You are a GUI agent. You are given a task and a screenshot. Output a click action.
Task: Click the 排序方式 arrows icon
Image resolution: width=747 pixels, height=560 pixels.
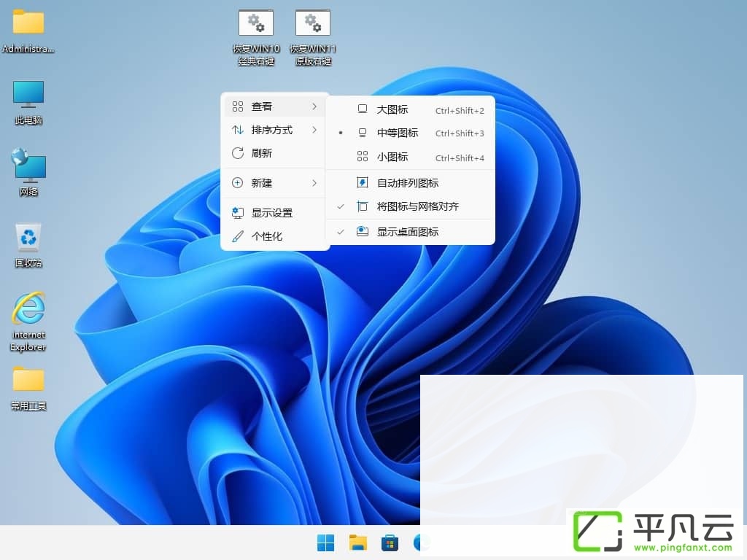coord(237,130)
